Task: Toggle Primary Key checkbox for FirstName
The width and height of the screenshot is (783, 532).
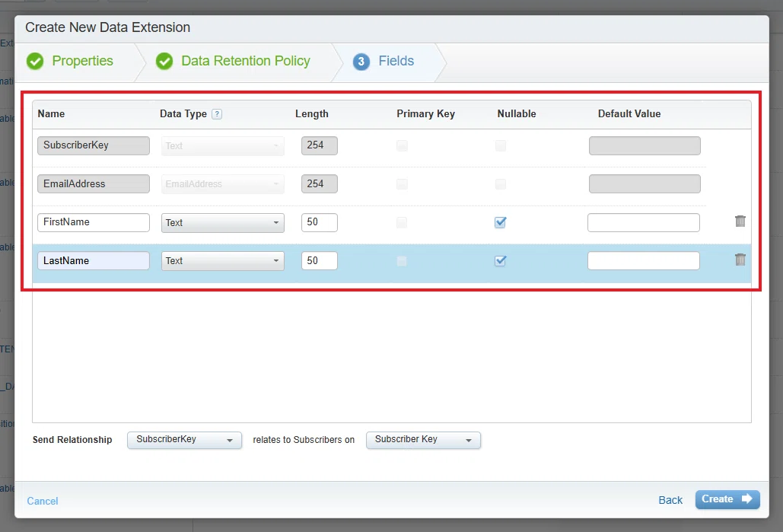Action: [402, 222]
